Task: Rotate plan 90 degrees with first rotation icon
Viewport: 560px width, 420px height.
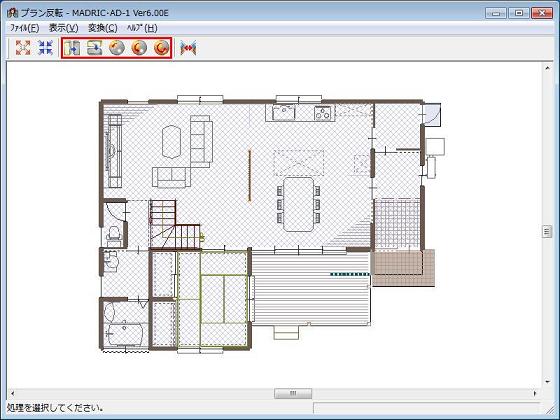Action: pos(117,48)
